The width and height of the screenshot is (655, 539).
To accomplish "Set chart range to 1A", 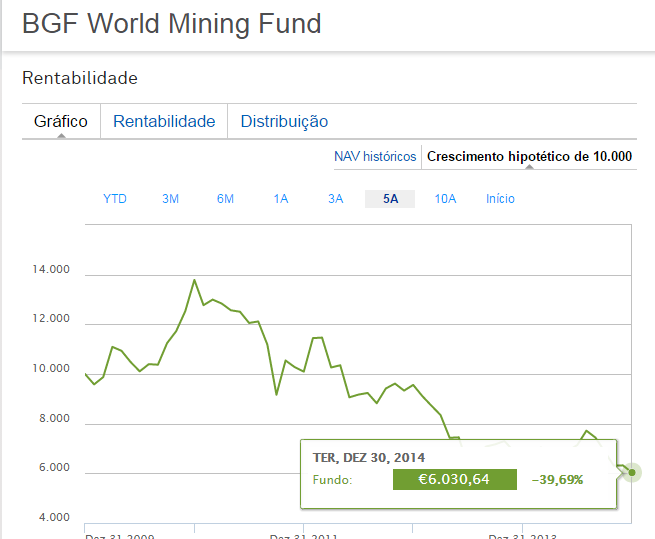I will (x=281, y=198).
